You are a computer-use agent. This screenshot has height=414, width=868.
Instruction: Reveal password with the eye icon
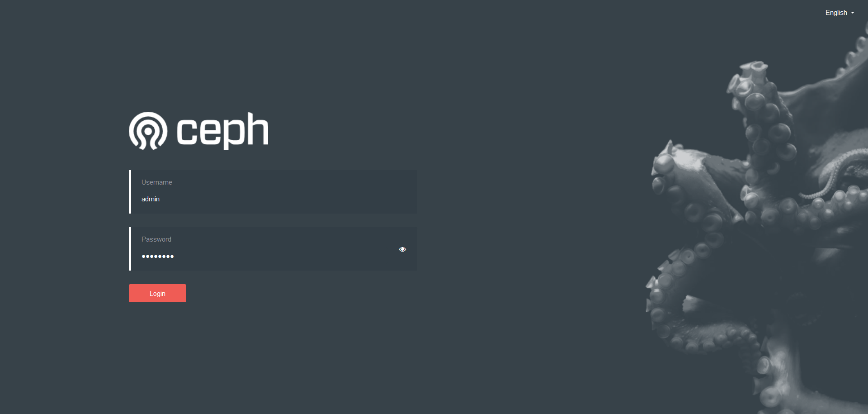[402, 249]
